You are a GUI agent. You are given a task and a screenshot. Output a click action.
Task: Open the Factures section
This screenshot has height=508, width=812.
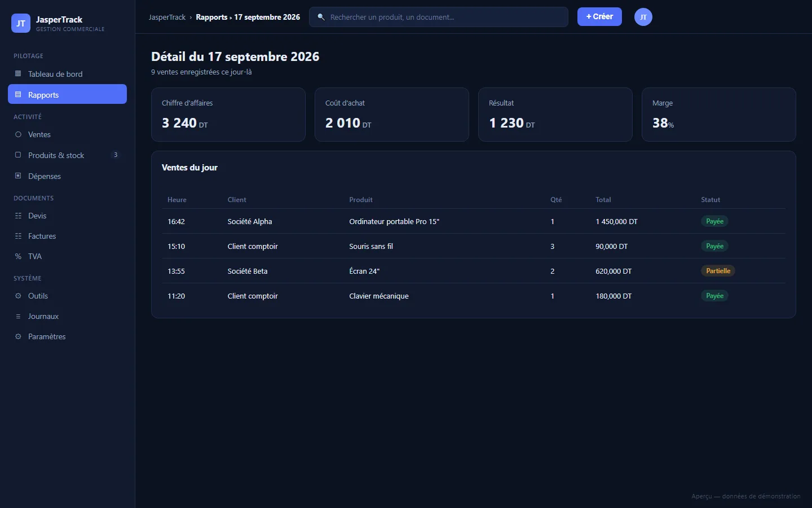(x=67, y=236)
